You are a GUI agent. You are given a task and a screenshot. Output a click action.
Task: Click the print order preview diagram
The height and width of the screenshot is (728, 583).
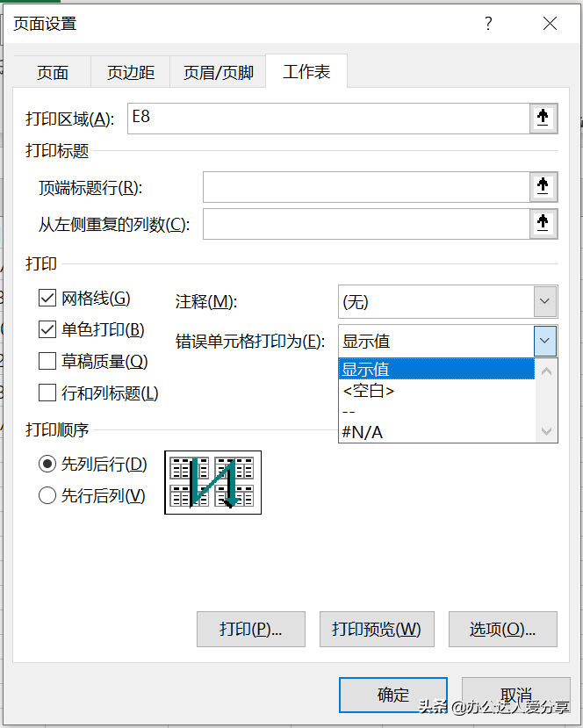212,482
